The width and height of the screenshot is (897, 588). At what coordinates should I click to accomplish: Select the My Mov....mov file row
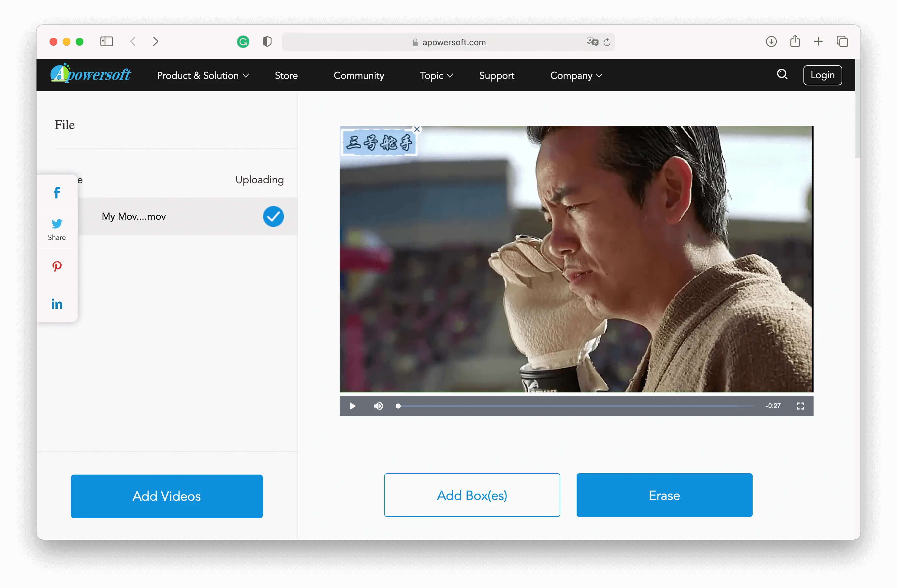click(188, 216)
